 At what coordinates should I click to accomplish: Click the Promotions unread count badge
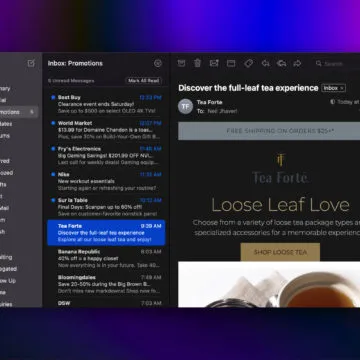32,112
